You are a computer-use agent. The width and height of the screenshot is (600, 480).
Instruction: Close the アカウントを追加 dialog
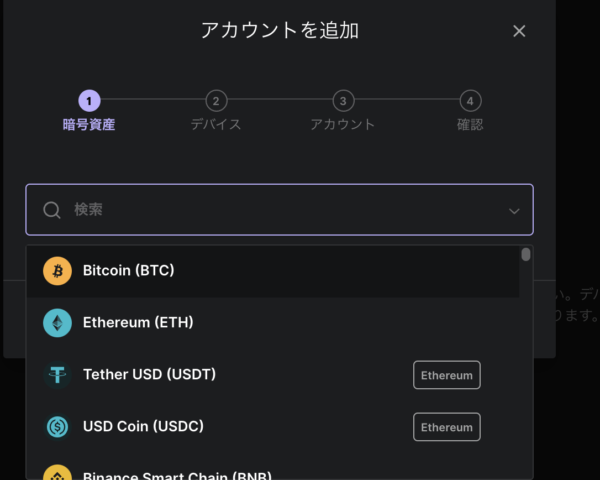click(x=519, y=31)
